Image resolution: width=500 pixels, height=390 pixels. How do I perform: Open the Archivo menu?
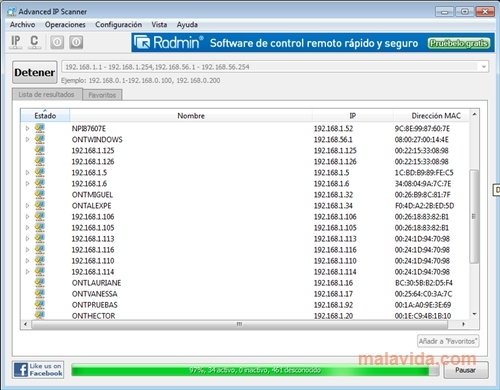pyautogui.click(x=22, y=25)
